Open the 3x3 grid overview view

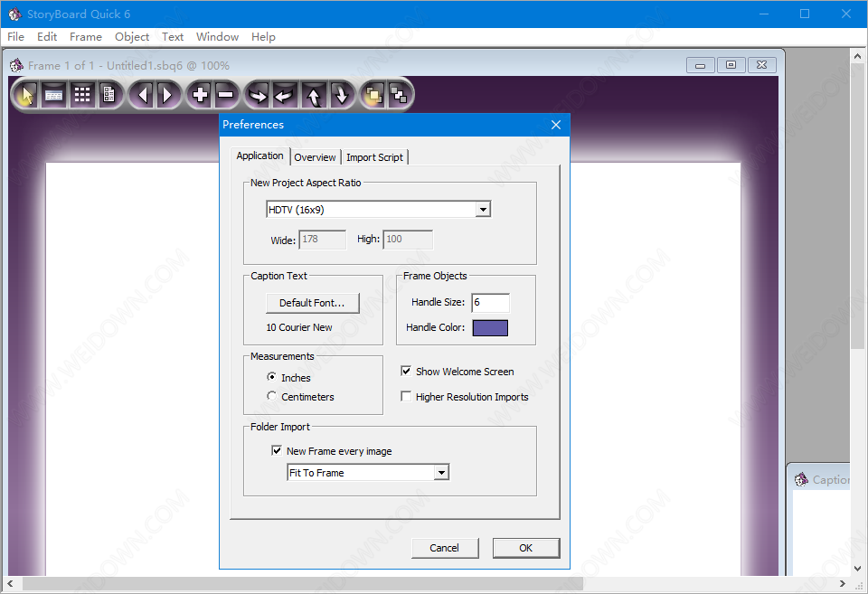point(82,94)
